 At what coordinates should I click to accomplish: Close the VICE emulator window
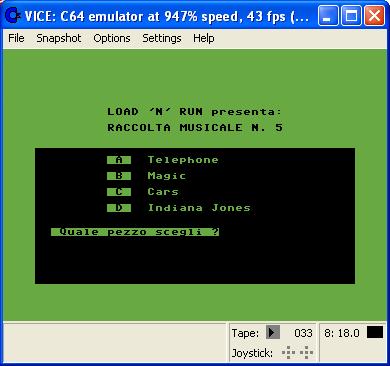[x=374, y=15]
